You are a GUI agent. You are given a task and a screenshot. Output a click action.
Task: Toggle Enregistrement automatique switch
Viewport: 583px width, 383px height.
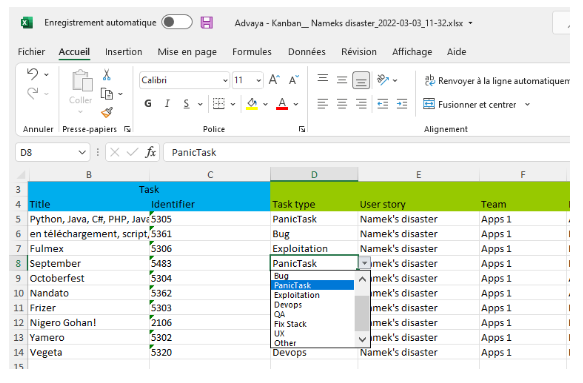[x=177, y=22]
